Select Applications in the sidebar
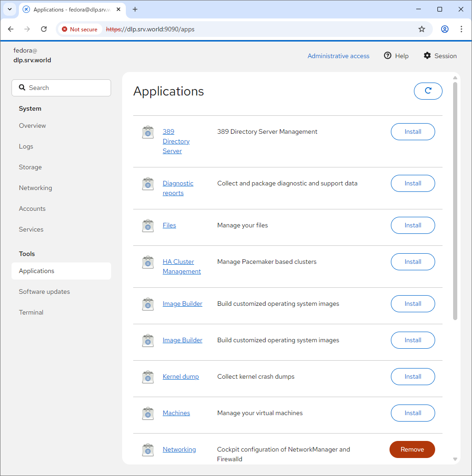472x476 pixels. click(x=61, y=271)
